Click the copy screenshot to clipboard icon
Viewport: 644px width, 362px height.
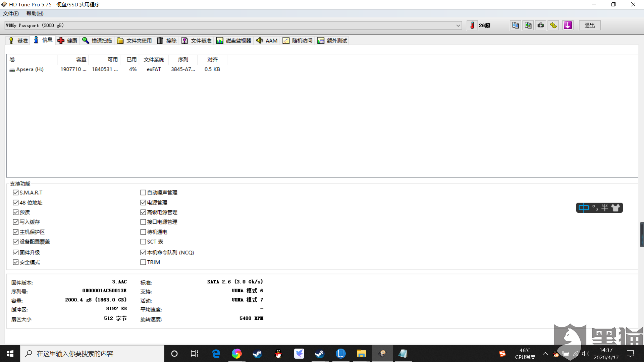pyautogui.click(x=528, y=25)
